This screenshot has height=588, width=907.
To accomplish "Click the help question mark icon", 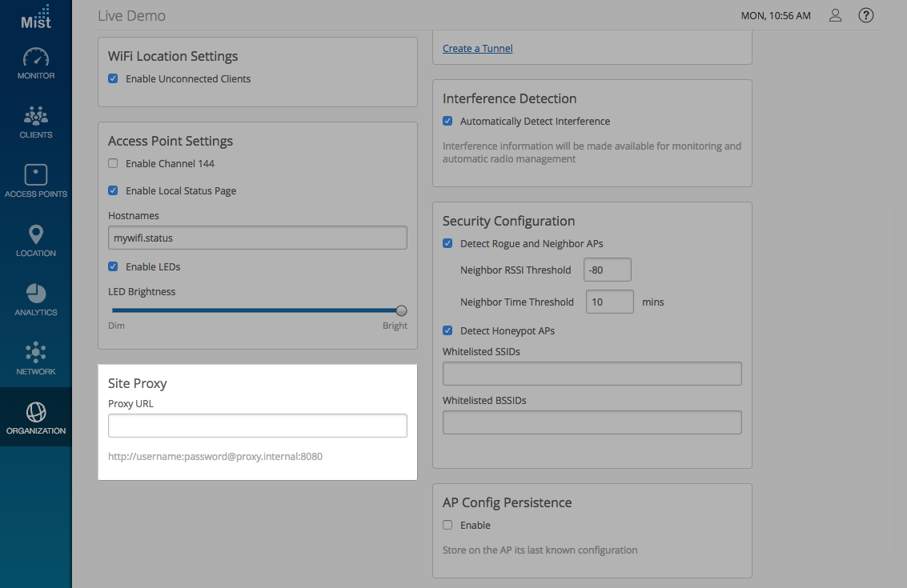I will (x=865, y=15).
